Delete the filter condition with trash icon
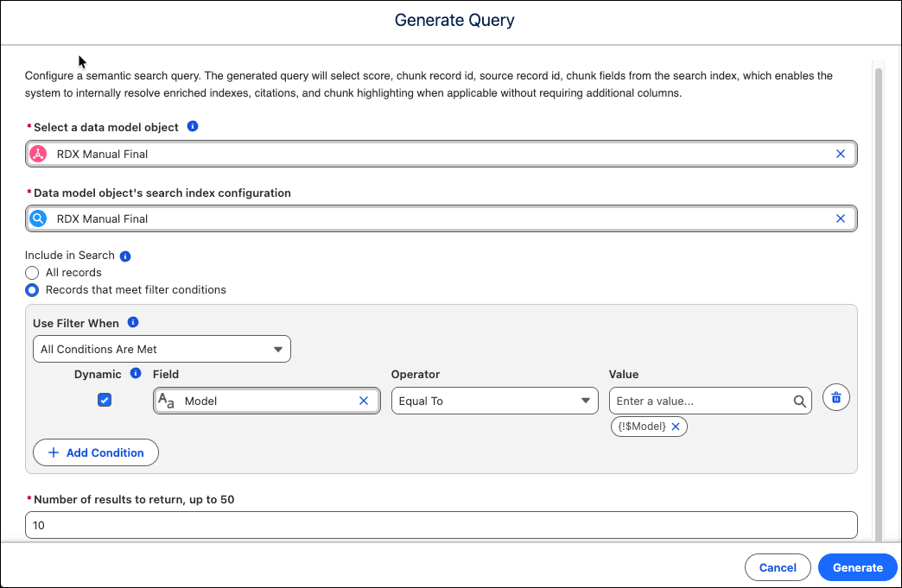Image resolution: width=902 pixels, height=588 pixels. [835, 398]
